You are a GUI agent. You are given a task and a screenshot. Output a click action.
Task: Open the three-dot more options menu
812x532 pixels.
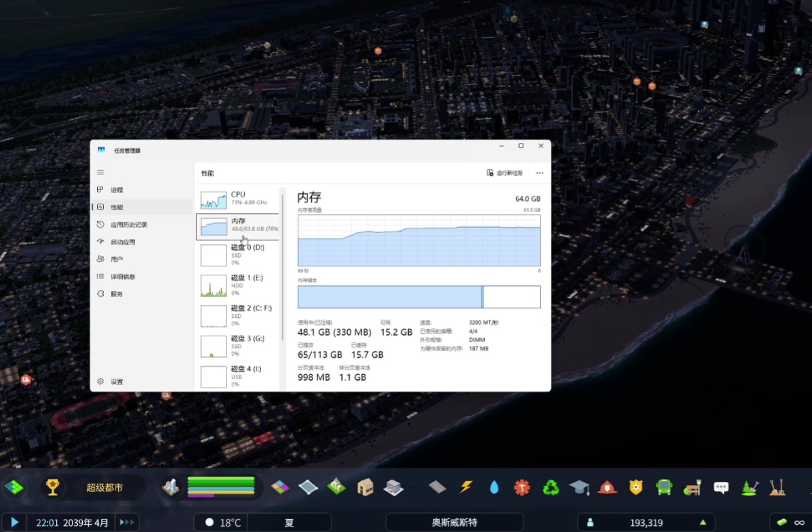click(539, 173)
